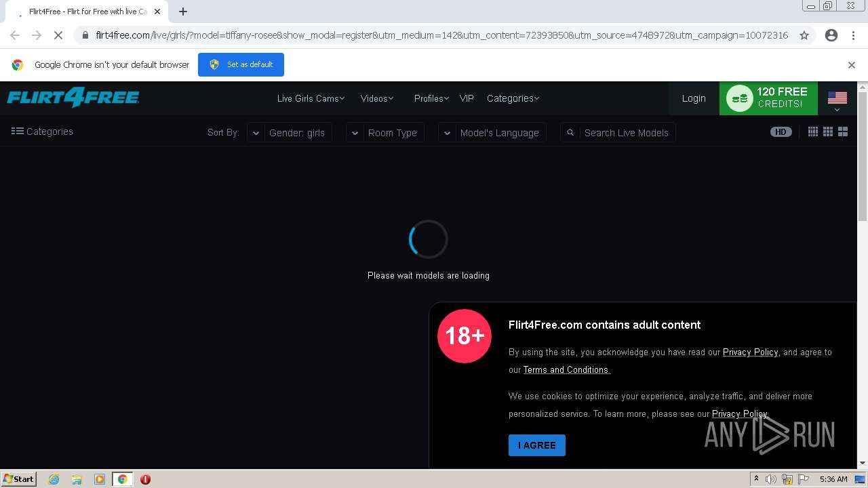This screenshot has width=868, height=488.
Task: Show hidden system tray icons
Action: coord(756,479)
